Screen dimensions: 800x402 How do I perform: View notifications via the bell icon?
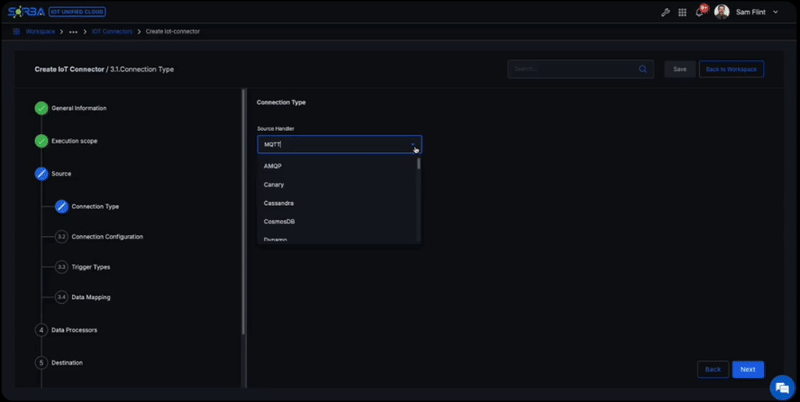pyautogui.click(x=700, y=12)
